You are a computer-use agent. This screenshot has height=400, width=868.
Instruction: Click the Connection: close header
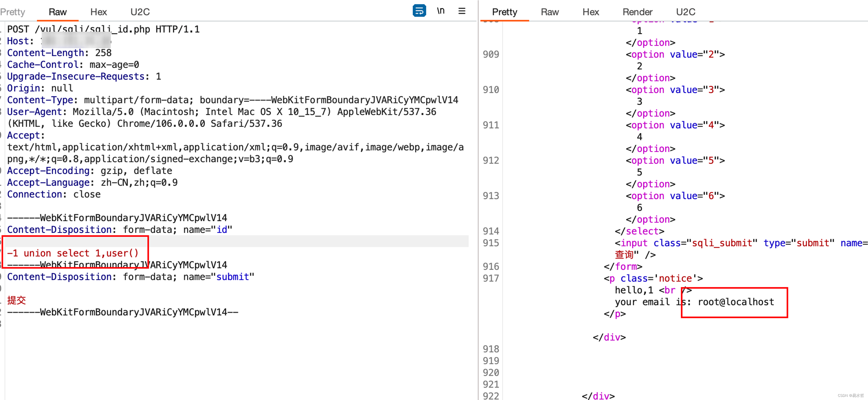(54, 194)
